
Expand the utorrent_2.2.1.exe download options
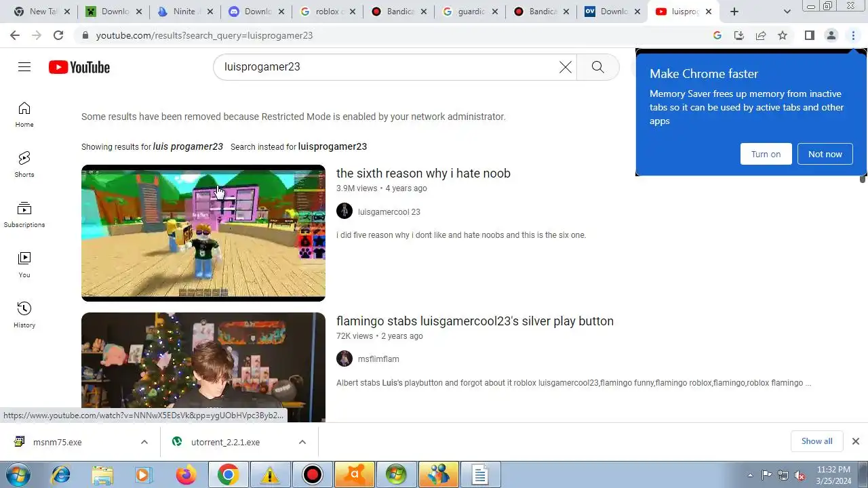point(302,442)
